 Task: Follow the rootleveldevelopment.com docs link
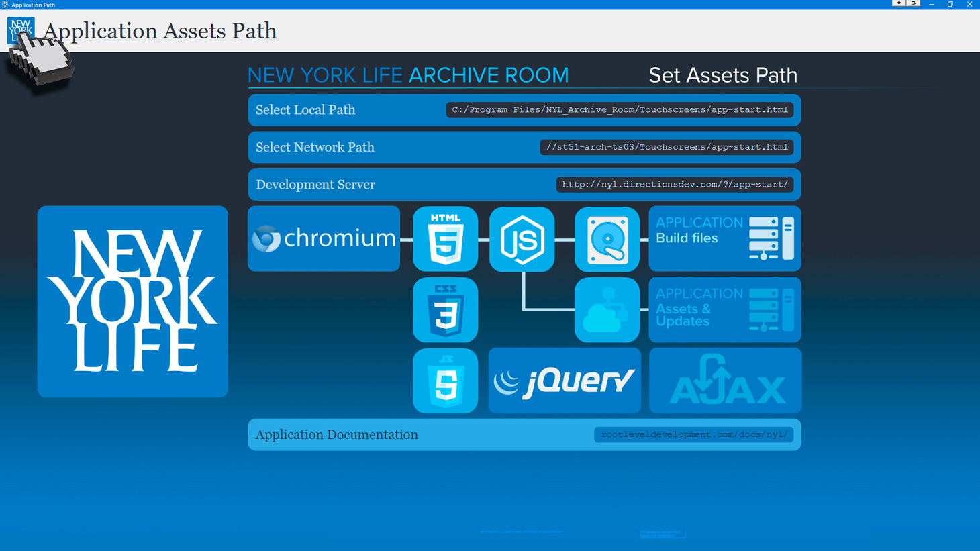[x=693, y=435]
